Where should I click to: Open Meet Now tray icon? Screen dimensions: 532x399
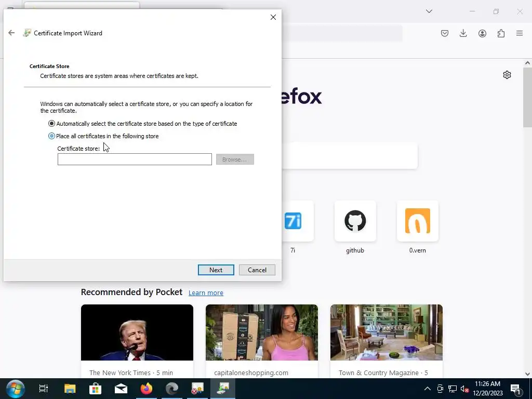tap(440, 389)
